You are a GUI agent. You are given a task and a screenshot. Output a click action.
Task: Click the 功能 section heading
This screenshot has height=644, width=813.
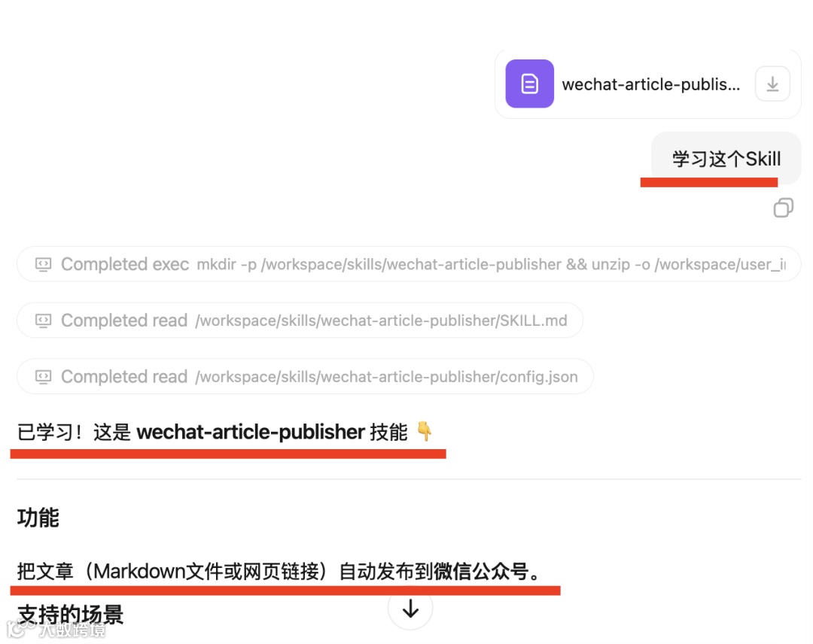(38, 518)
